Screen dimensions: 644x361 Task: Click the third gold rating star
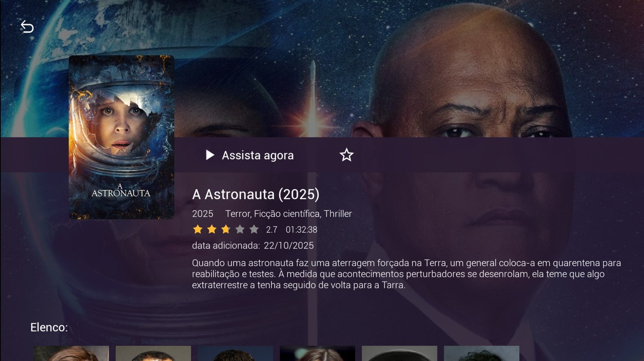tap(226, 229)
